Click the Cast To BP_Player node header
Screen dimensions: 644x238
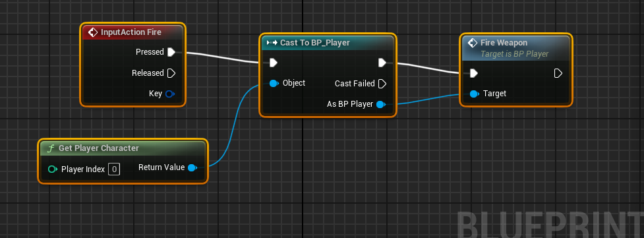point(328,43)
